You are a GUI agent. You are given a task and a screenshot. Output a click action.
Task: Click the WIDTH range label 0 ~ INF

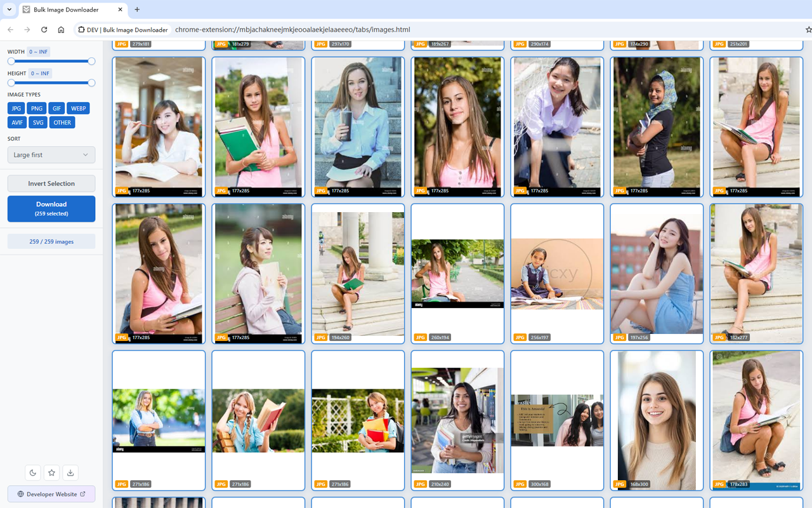pos(39,51)
